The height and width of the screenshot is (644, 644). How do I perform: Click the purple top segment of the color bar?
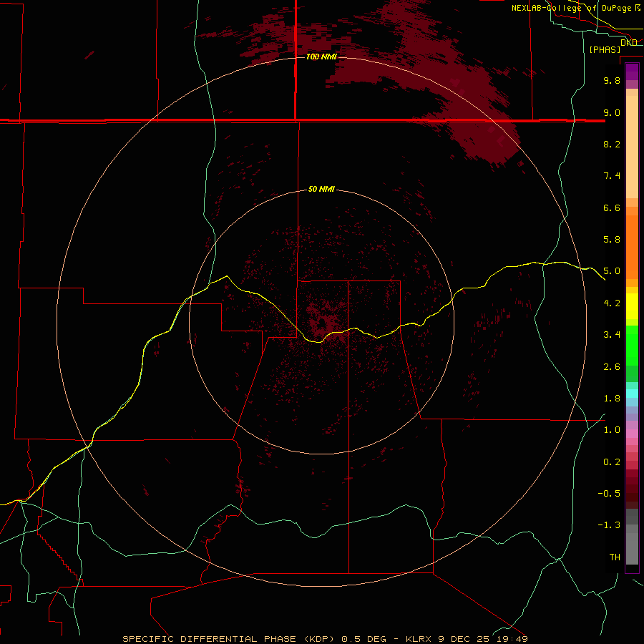(632, 72)
